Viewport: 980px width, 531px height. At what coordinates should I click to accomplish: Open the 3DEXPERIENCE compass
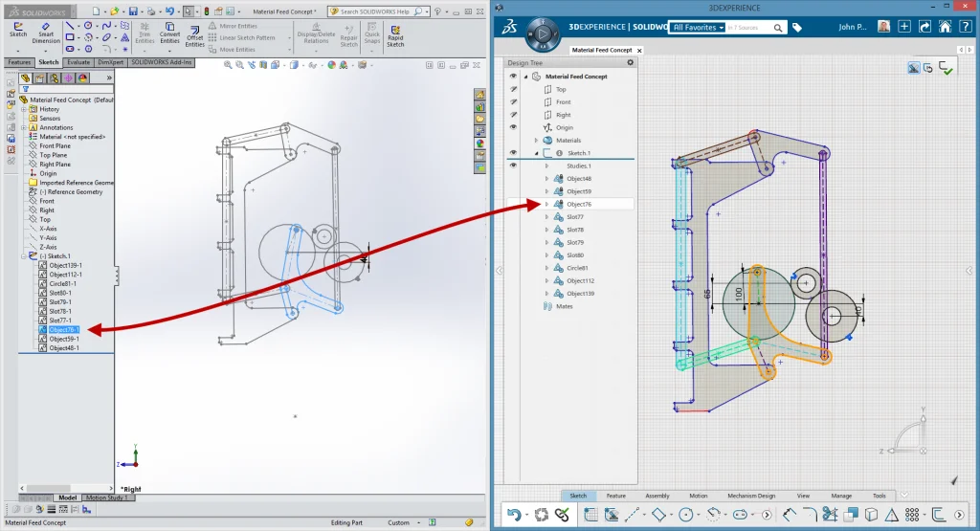tap(543, 33)
